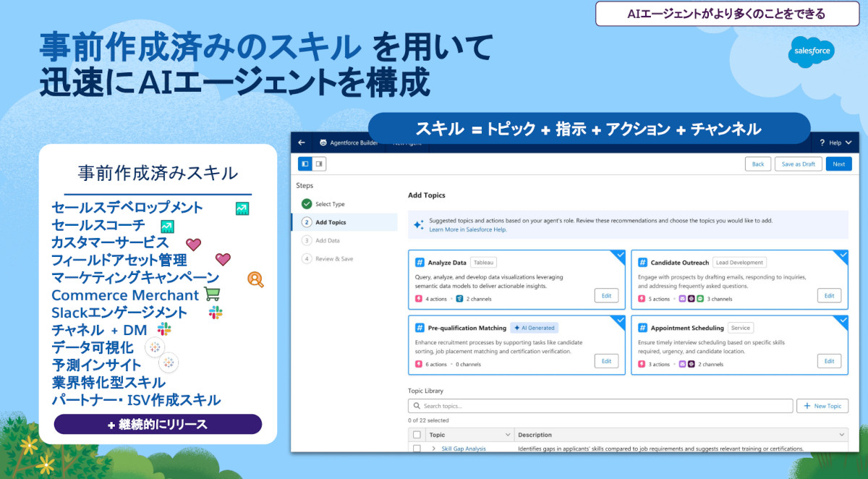Click hashtag icon on Appointment Scheduling card

click(642, 328)
